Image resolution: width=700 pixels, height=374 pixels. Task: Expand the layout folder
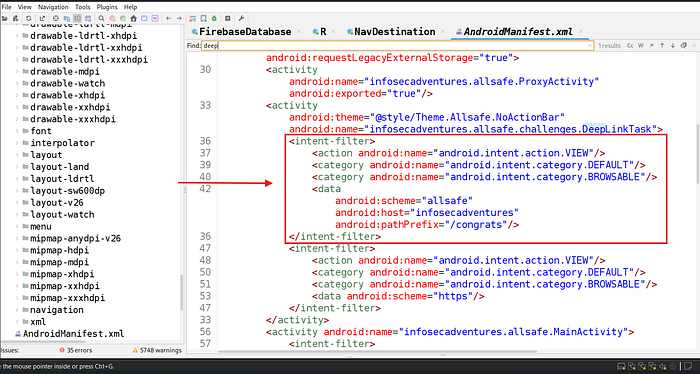click(x=17, y=155)
